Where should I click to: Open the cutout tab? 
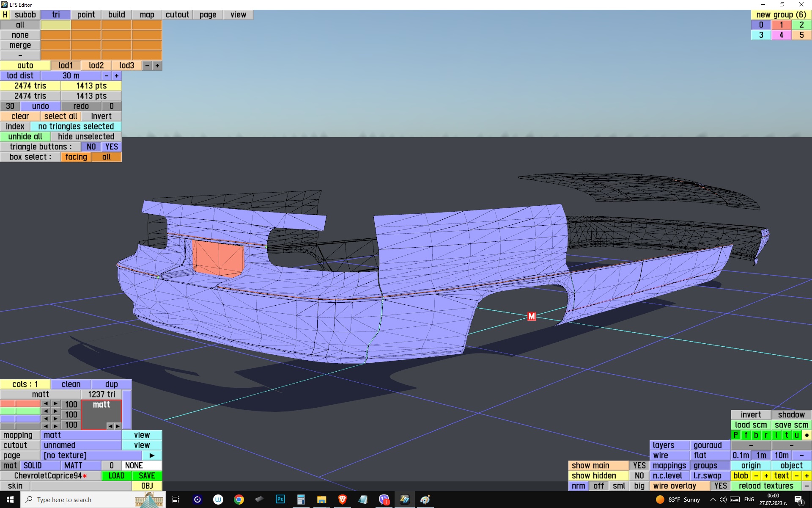click(x=177, y=15)
